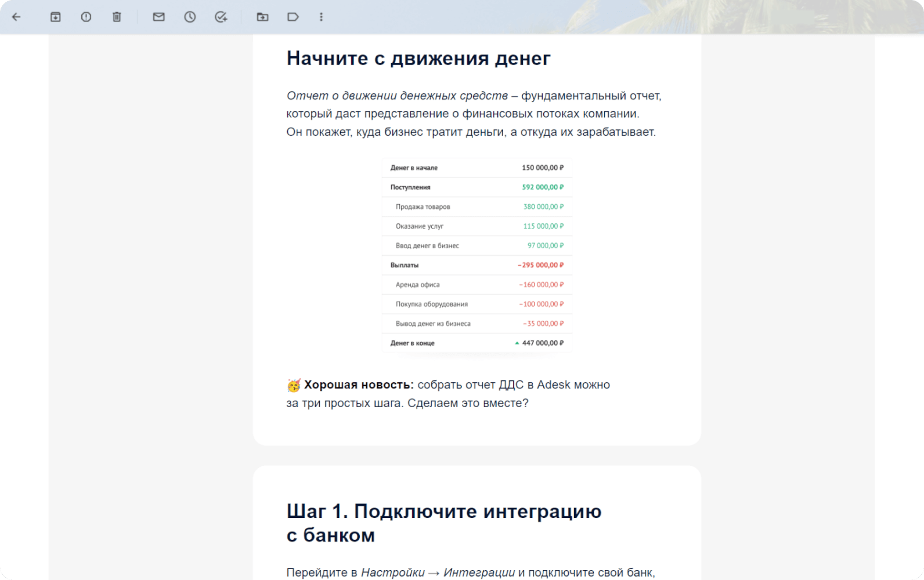Viewport: 924px width, 580px height.
Task: Click the 'Выплаты' row in the report
Action: tap(477, 265)
